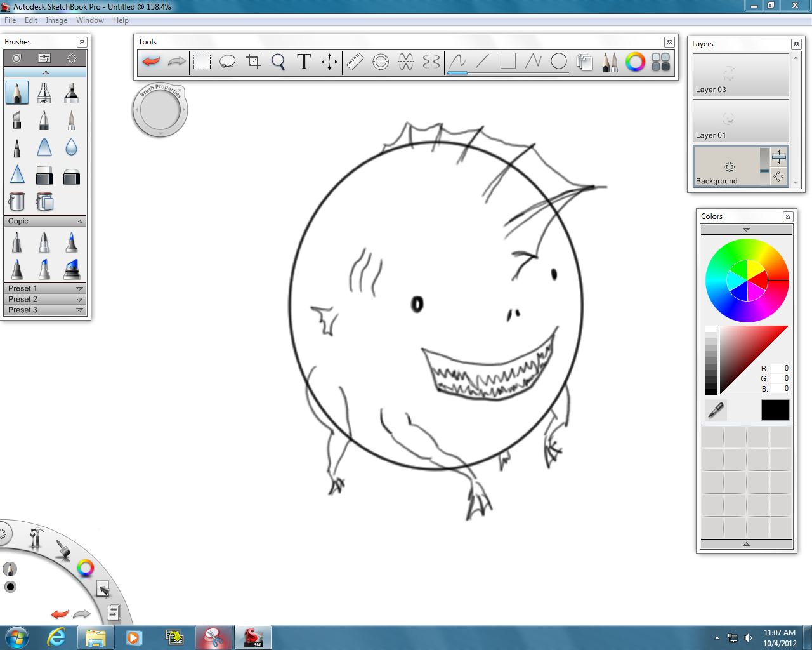
Task: Click the black current color swatch
Action: (x=775, y=410)
